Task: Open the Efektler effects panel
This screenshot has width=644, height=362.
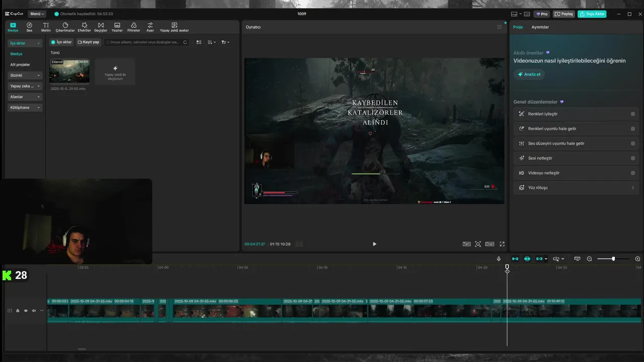Action: tap(84, 27)
